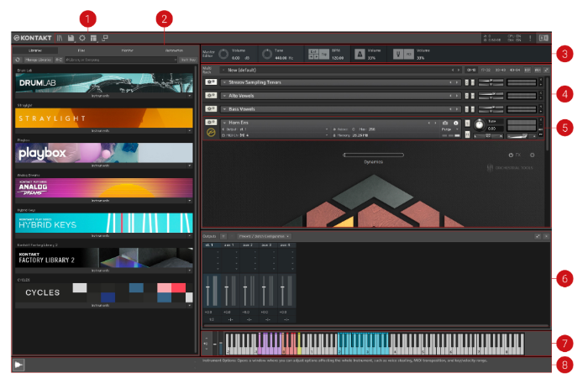
Task: Click the info pane toggle arrow bottom left
Action: (18, 365)
